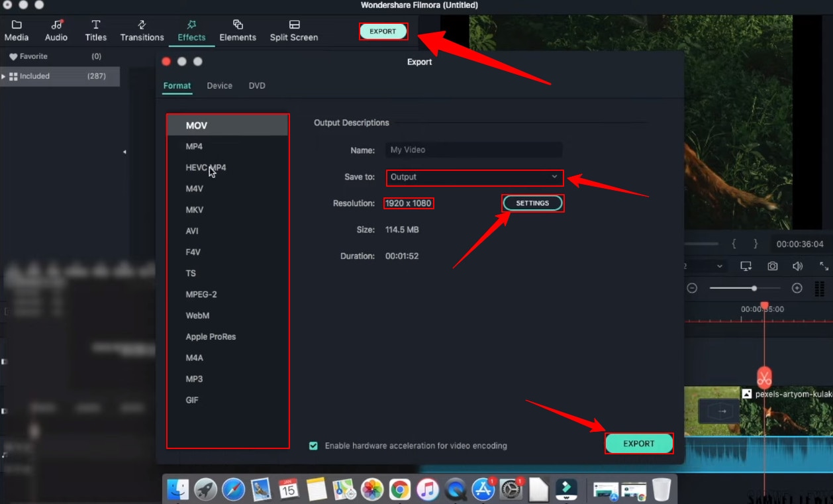Image resolution: width=833 pixels, height=504 pixels.
Task: Toggle hardware acceleration for video encoding
Action: coord(313,446)
